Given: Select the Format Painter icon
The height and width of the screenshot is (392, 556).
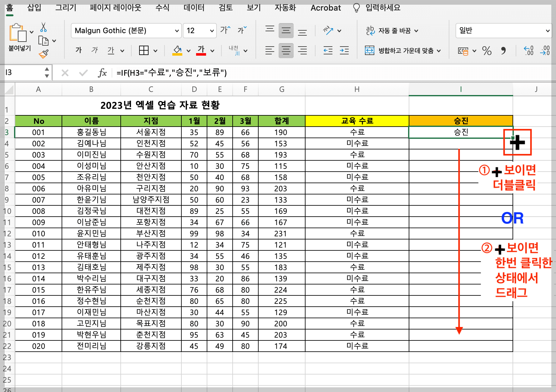Looking at the screenshot, I should click(x=44, y=54).
